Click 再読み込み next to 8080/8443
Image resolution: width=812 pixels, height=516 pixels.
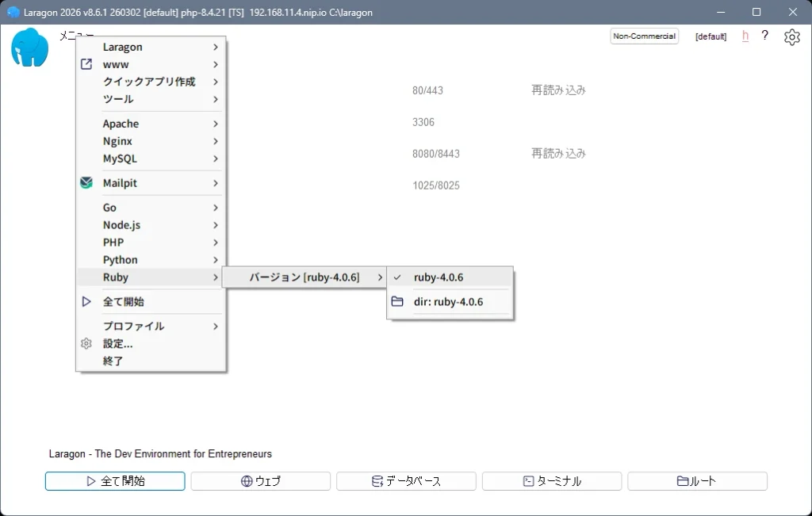[558, 153]
